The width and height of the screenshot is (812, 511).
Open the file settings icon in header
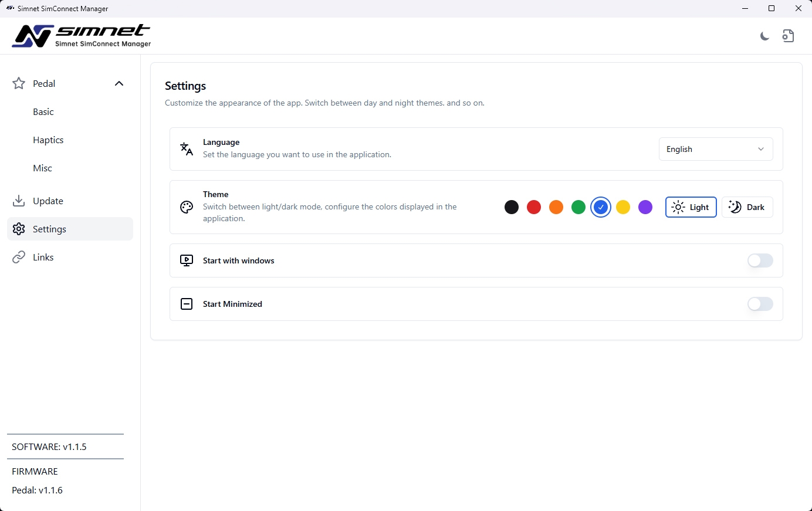click(x=788, y=36)
